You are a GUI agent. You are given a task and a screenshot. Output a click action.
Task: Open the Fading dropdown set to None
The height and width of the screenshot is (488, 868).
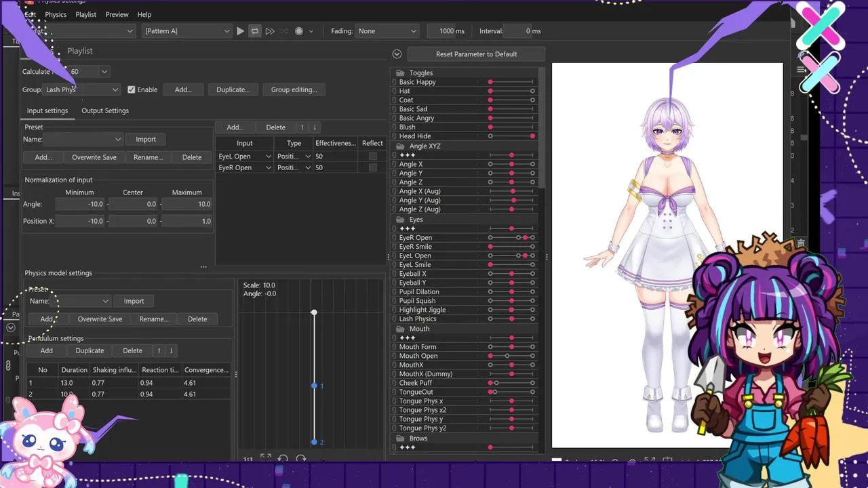(387, 30)
